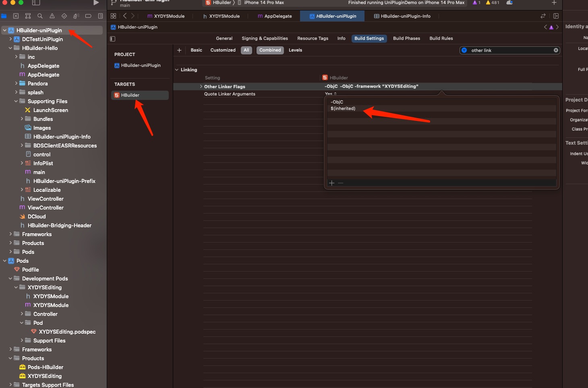
Task: Expand the DCTestUniPlugin project
Action: coord(10,39)
